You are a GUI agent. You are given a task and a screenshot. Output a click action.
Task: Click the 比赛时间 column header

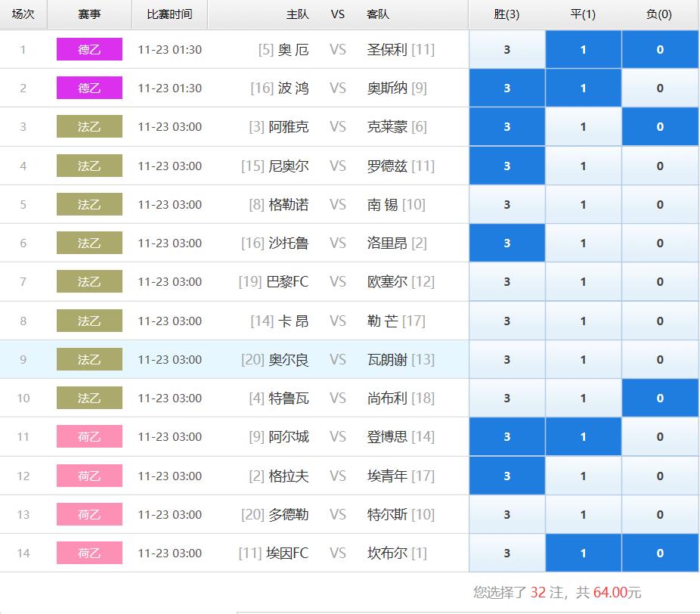(169, 14)
